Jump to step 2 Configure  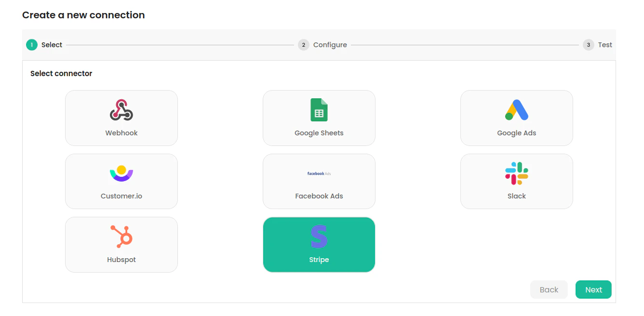(x=322, y=45)
